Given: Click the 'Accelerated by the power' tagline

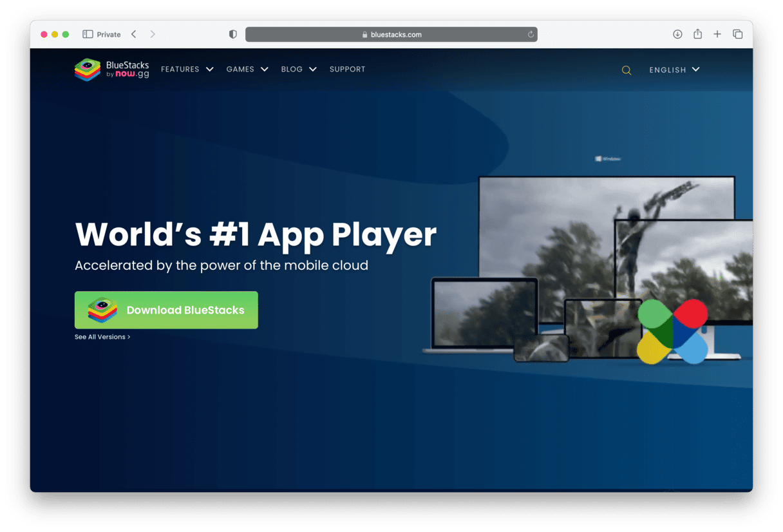Looking at the screenshot, I should click(x=222, y=265).
